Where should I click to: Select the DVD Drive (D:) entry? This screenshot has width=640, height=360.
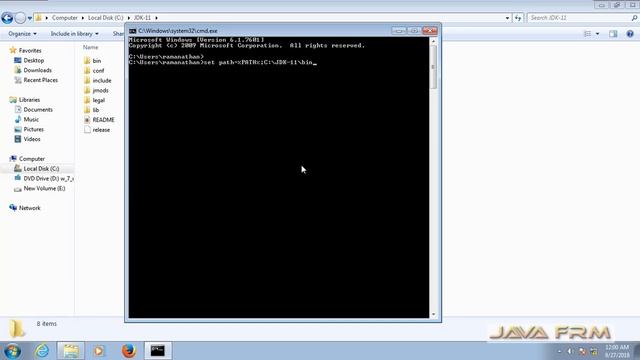tap(48, 179)
